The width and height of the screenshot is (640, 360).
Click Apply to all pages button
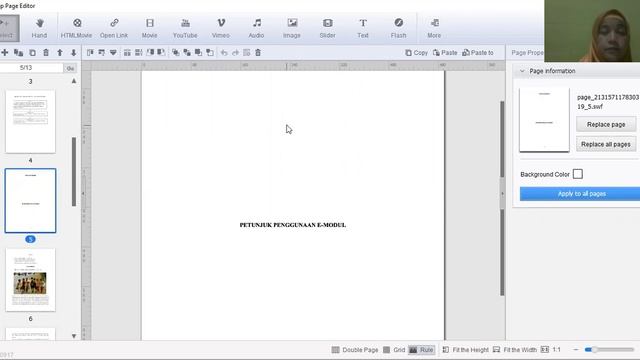coord(581,194)
